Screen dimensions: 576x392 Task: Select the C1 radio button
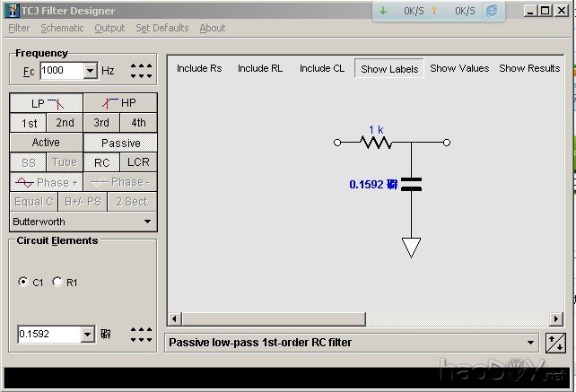(x=23, y=282)
